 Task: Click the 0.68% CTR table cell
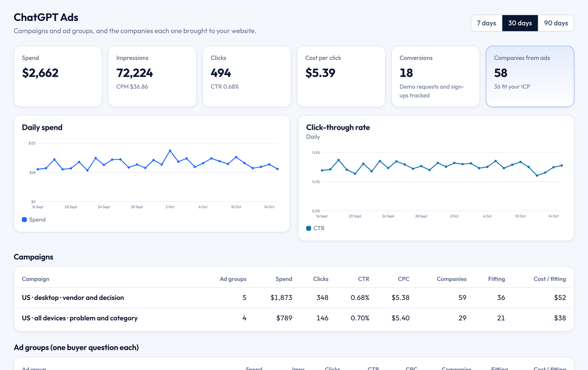360,298
